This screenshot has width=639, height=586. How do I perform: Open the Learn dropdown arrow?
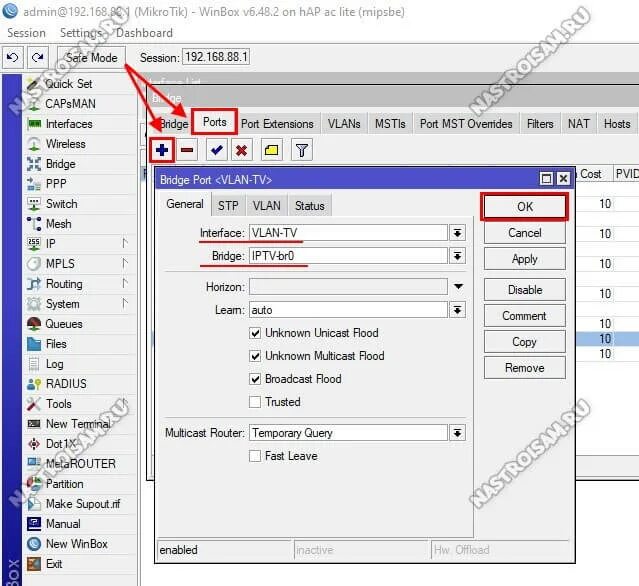pos(458,310)
